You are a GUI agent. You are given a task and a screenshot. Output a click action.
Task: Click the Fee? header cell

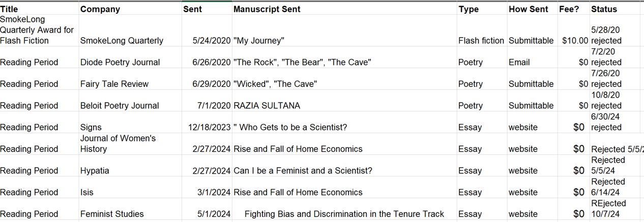pos(573,9)
